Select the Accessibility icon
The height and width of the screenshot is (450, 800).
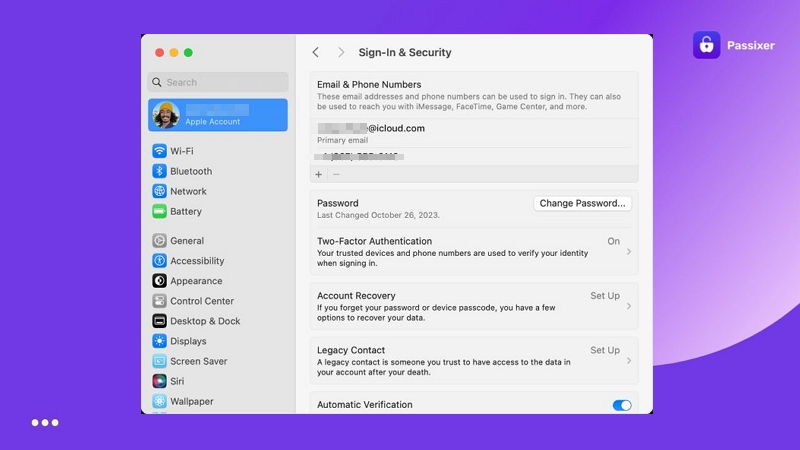[x=159, y=261]
